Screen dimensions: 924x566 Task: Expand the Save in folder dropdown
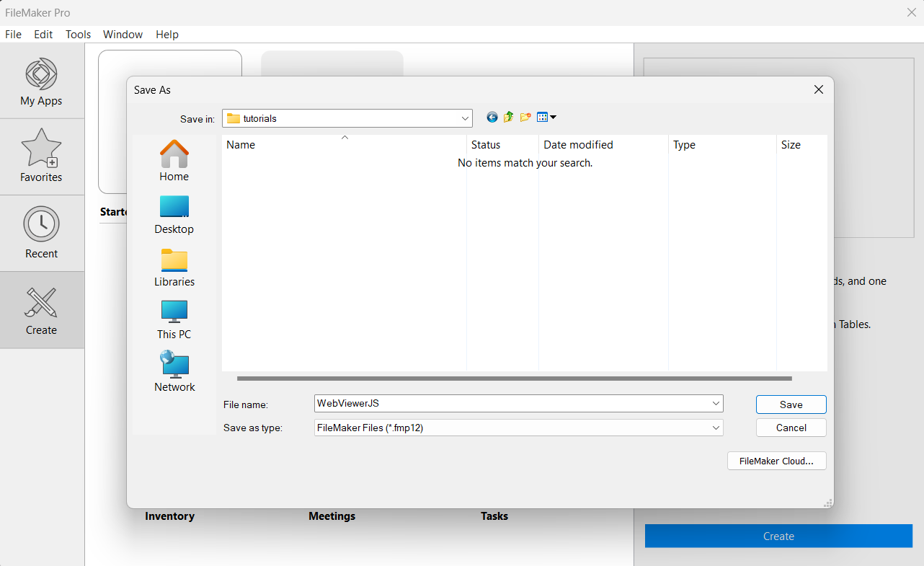coord(465,118)
